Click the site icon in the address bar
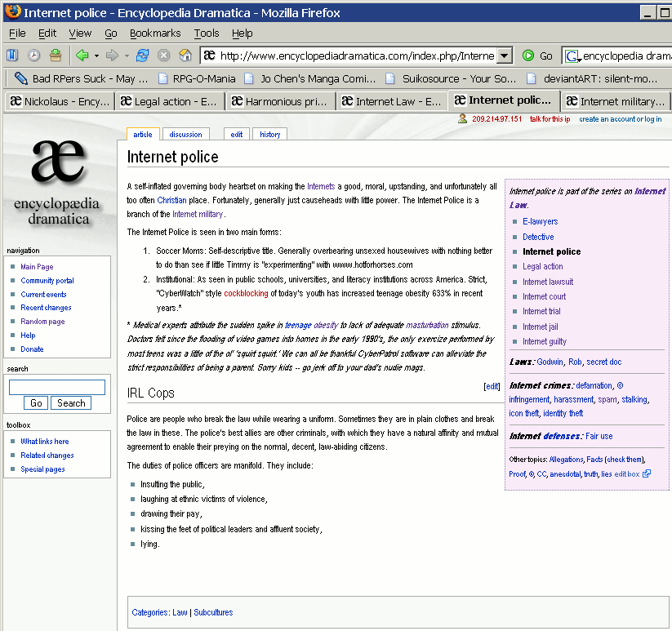Viewport: 672px width, 631px height. [210, 56]
